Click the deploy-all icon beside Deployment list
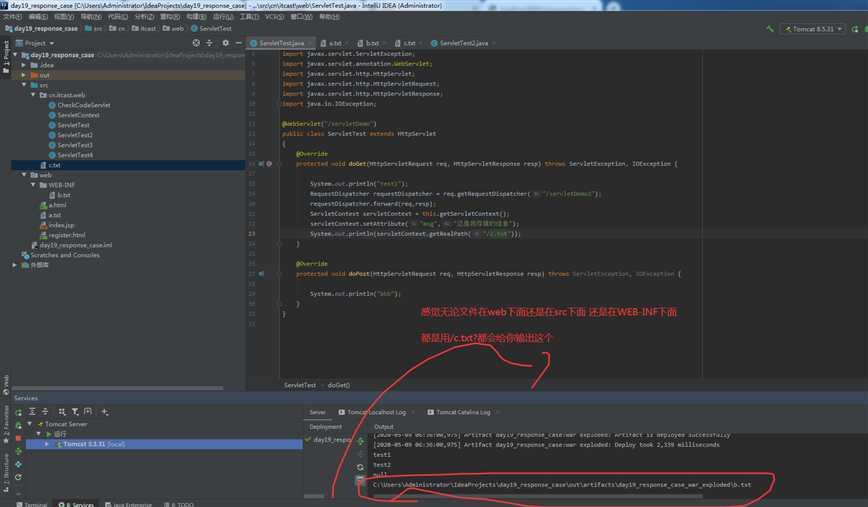This screenshot has height=507, width=868. click(360, 441)
